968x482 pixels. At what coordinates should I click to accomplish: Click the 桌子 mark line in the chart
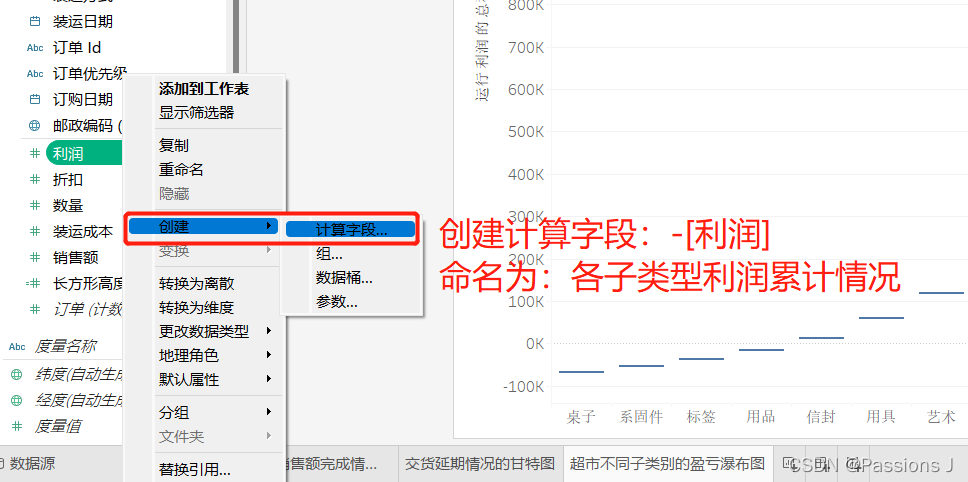(581, 372)
